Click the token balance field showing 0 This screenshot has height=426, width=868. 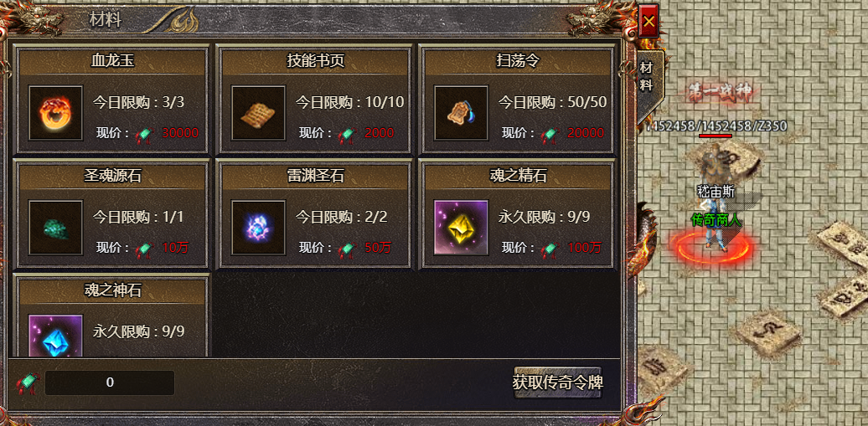coord(110,382)
